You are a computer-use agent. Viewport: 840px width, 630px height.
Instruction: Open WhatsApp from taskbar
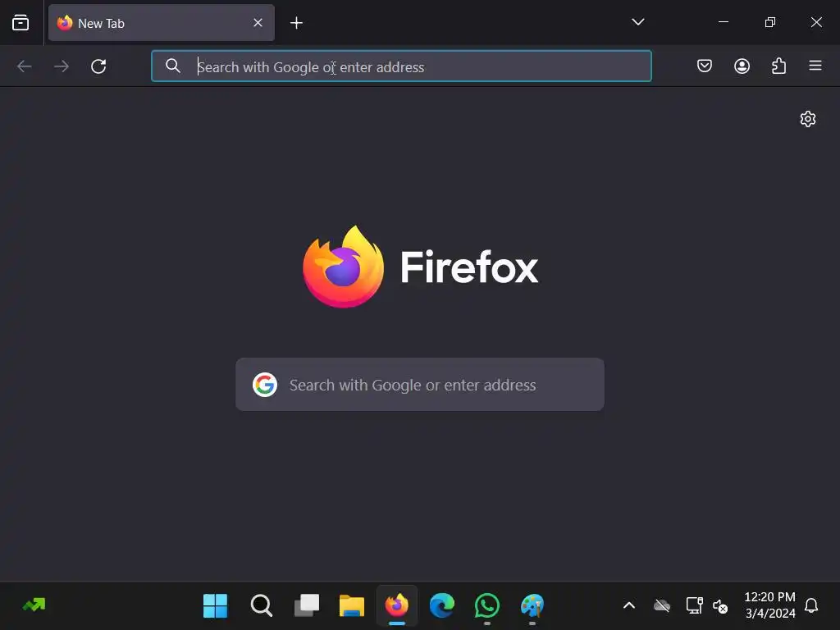(x=487, y=606)
